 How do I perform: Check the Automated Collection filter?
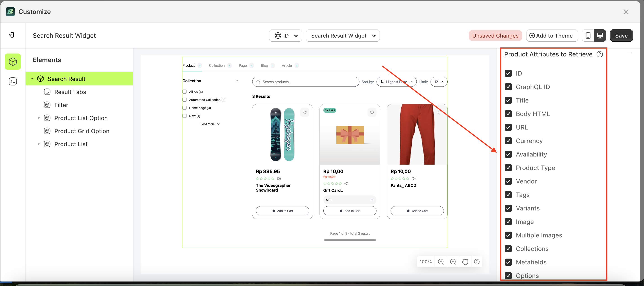pos(184,100)
